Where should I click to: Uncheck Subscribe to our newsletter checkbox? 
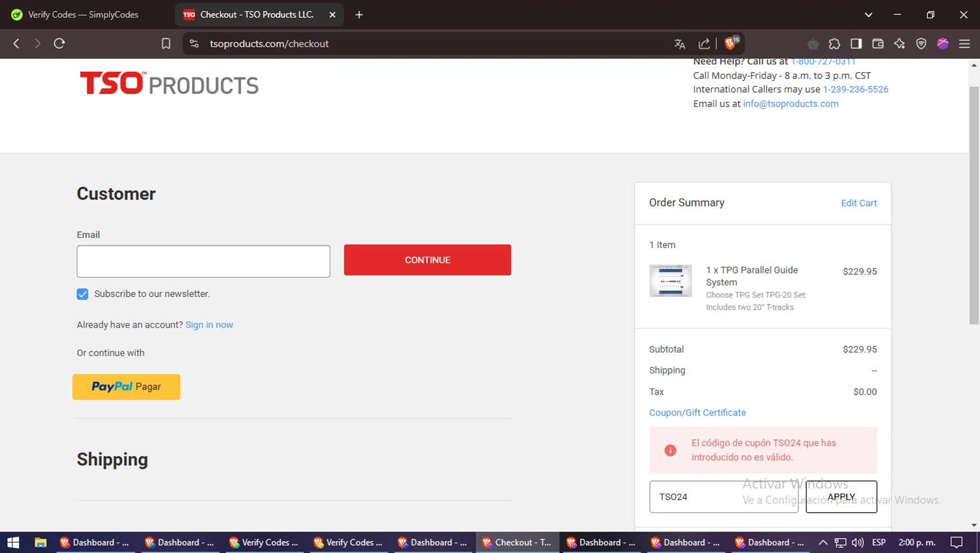coord(82,294)
